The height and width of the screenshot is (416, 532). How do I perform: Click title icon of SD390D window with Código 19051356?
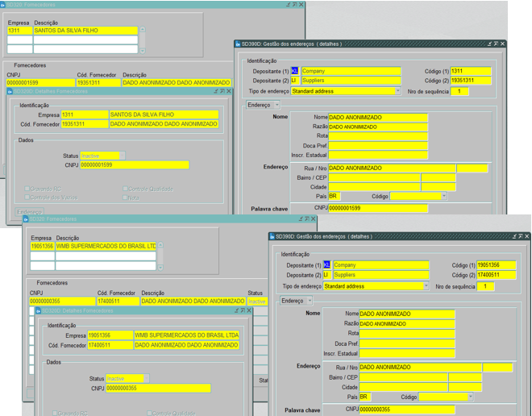[x=272, y=237]
